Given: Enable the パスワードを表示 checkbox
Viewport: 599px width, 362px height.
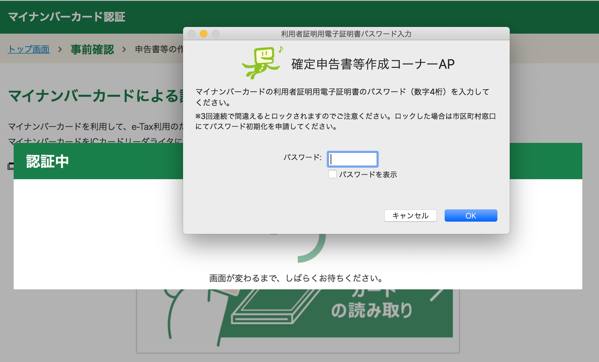Looking at the screenshot, I should click(332, 175).
